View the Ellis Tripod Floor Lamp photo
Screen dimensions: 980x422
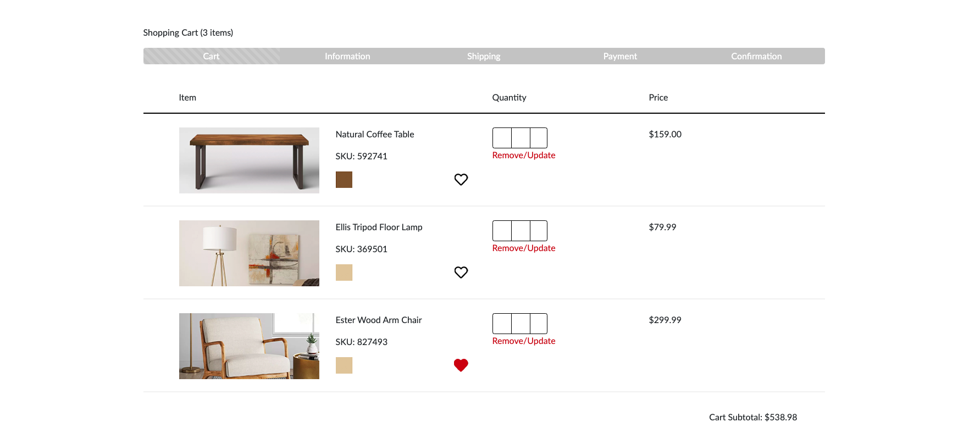(x=249, y=253)
